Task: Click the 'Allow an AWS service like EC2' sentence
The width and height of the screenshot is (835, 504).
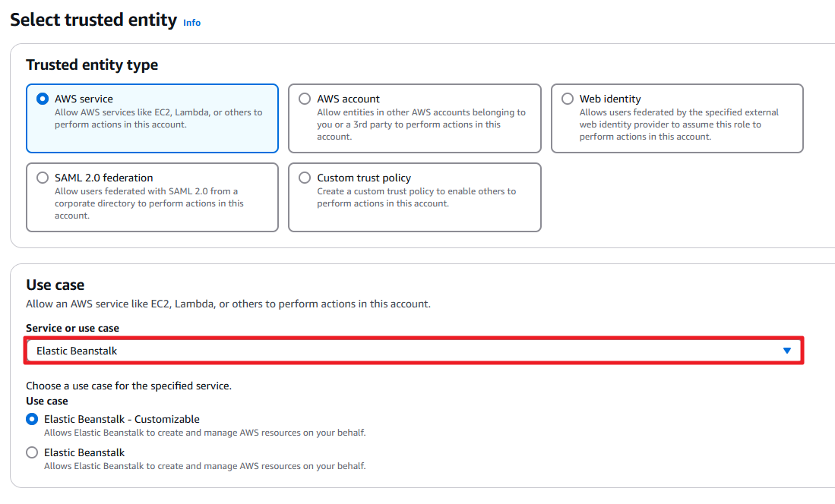Action: pyautogui.click(x=229, y=304)
